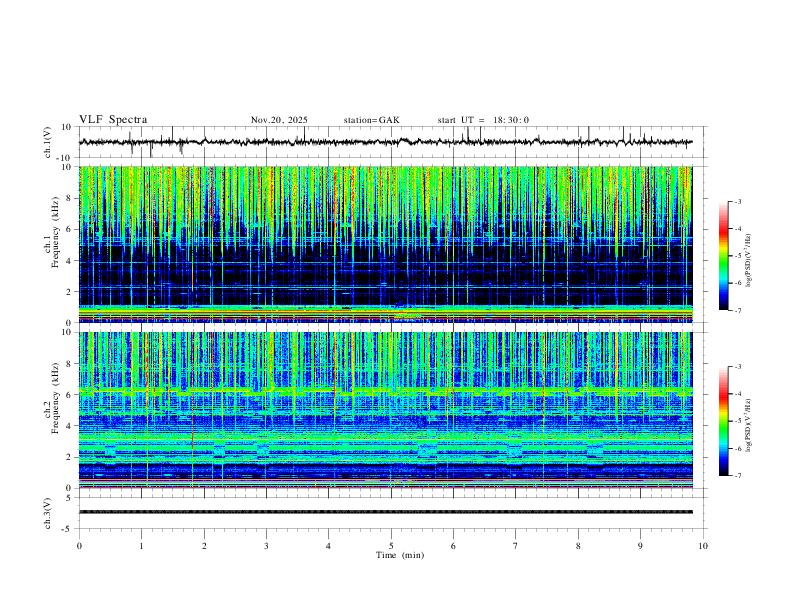Click the "6" kHz tick on ch.2 frequency axis
Viewport: 792px width, 612px height.
70,395
